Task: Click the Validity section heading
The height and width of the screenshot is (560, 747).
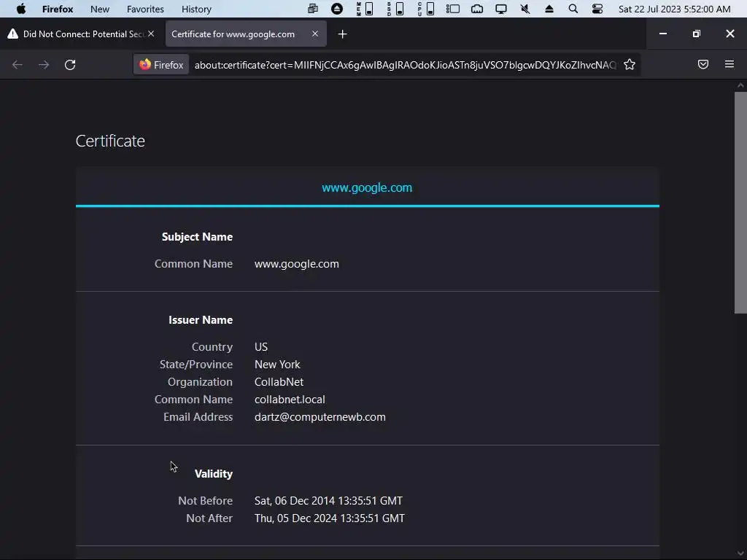Action: click(x=214, y=474)
